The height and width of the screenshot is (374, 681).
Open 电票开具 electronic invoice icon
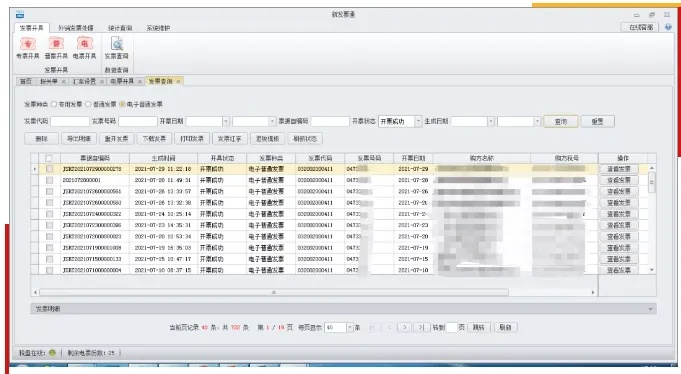coord(84,48)
